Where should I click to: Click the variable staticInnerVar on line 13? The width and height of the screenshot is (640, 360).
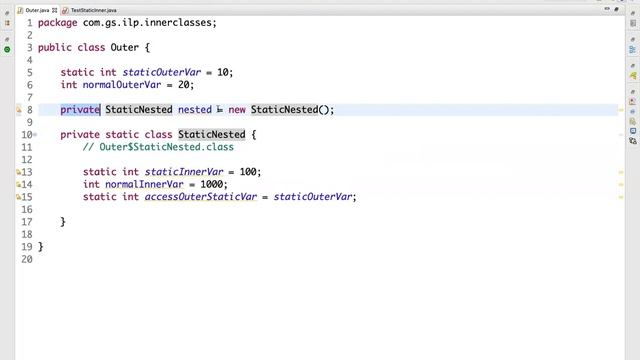[184, 172]
